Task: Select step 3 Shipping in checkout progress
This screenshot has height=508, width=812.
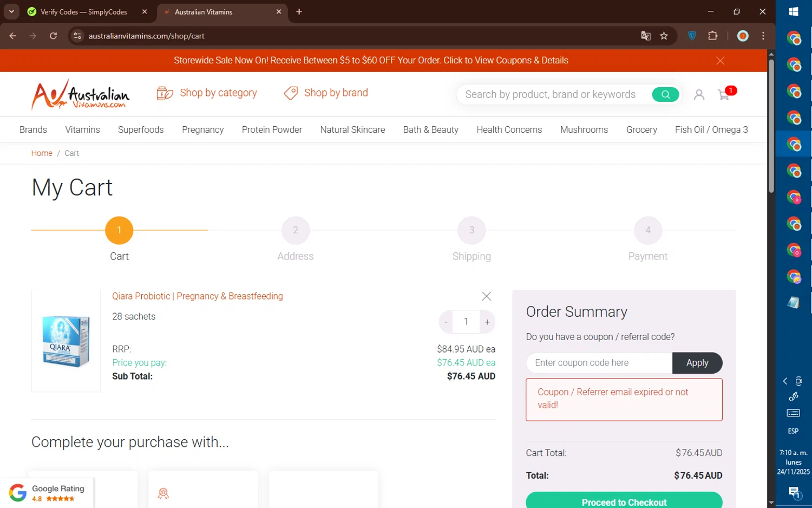Action: click(472, 230)
